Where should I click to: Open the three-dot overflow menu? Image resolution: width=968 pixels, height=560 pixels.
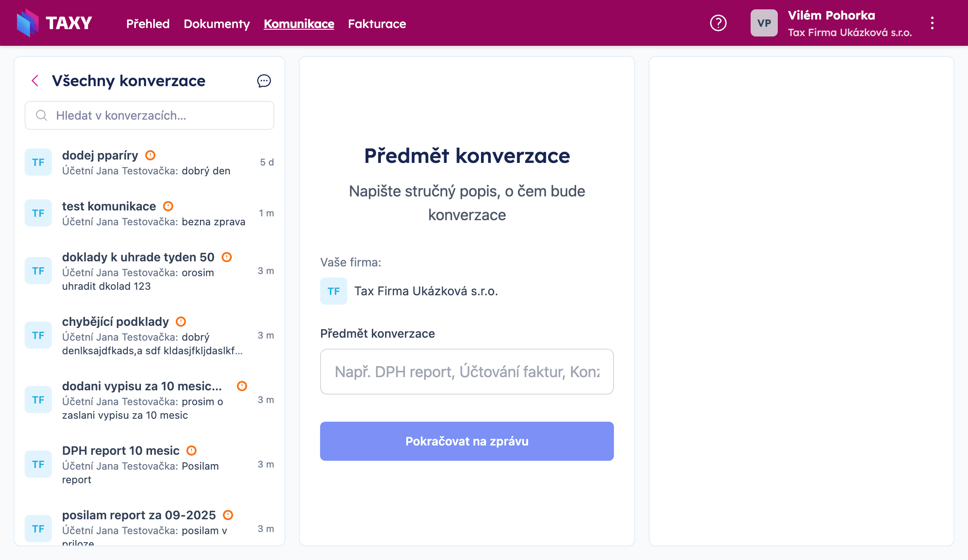[932, 23]
